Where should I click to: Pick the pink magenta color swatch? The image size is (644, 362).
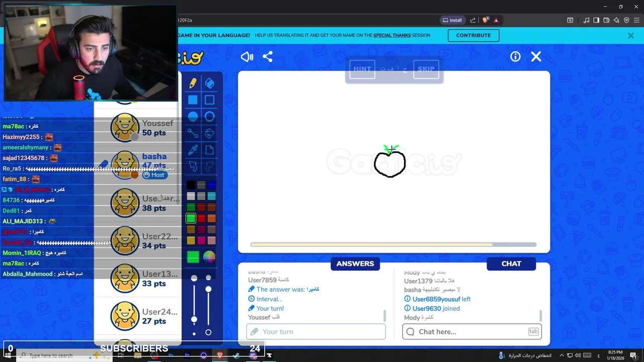[201, 240]
